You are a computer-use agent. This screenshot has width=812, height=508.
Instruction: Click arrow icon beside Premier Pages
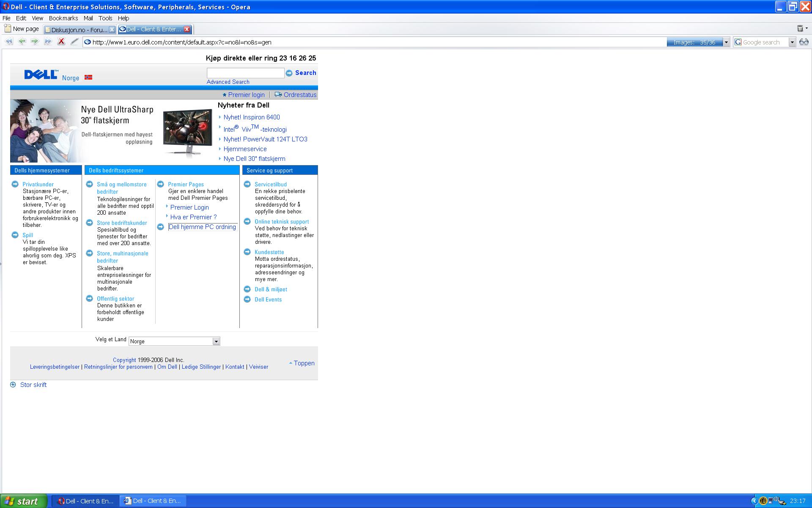161,184
